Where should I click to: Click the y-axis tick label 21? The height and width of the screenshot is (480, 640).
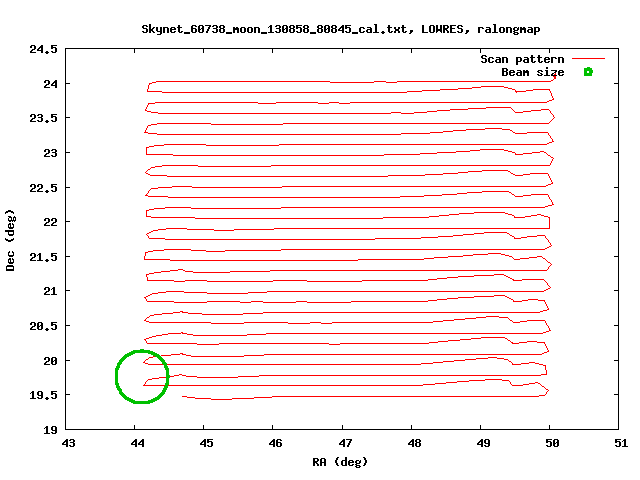[x=51, y=291]
